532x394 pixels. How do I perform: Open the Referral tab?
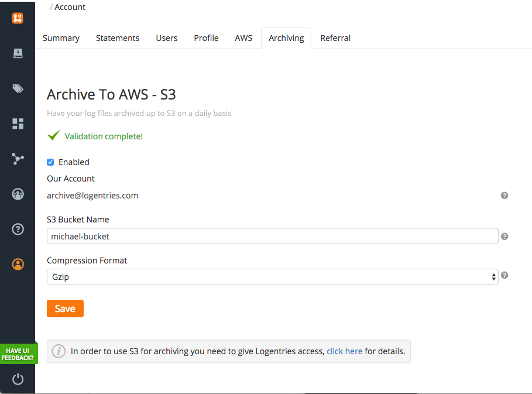pos(335,38)
